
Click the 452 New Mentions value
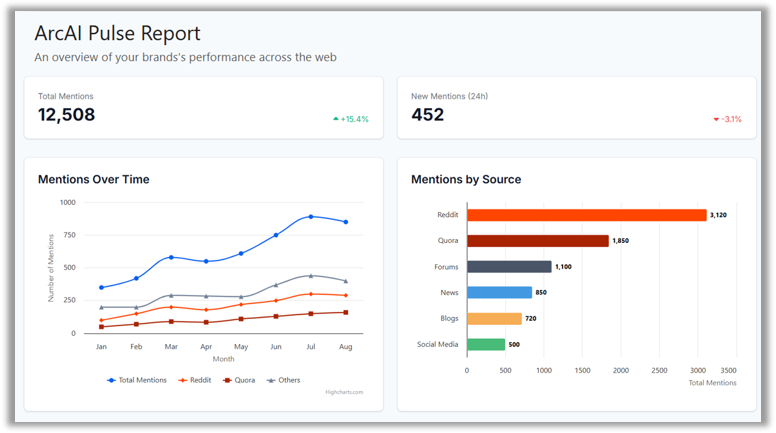coord(428,115)
